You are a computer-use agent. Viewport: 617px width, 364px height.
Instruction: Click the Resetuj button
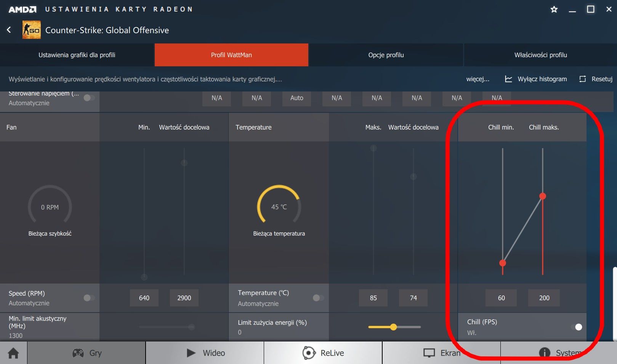pyautogui.click(x=596, y=79)
